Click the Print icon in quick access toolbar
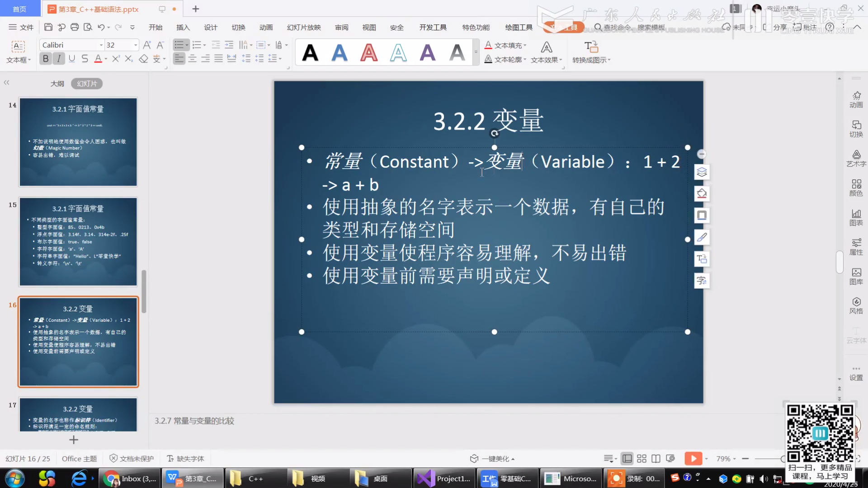The image size is (868, 488). pos(75,27)
